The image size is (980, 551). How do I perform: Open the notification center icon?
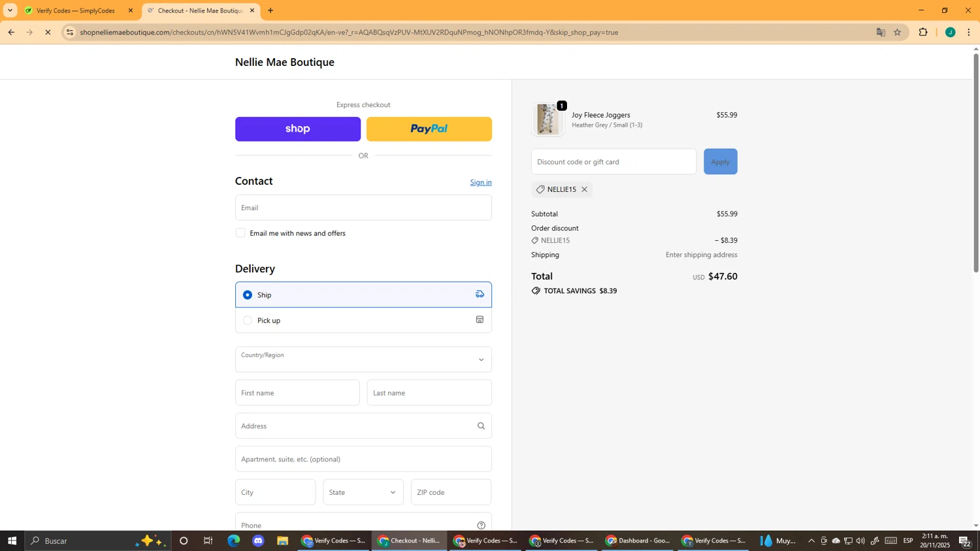click(965, 541)
